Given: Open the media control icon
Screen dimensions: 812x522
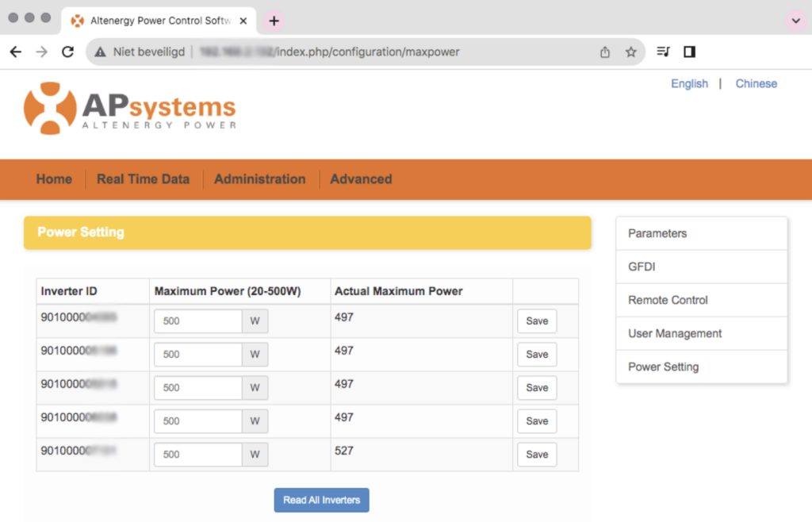Looking at the screenshot, I should click(x=663, y=52).
